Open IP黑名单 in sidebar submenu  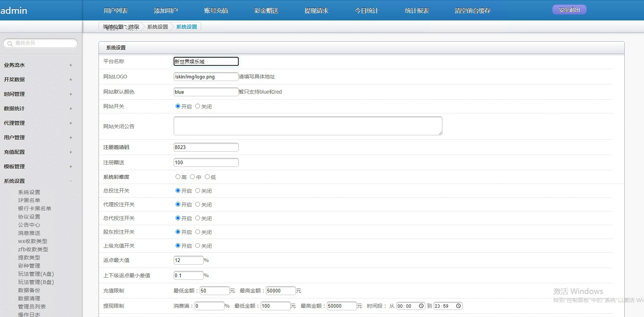[29, 200]
